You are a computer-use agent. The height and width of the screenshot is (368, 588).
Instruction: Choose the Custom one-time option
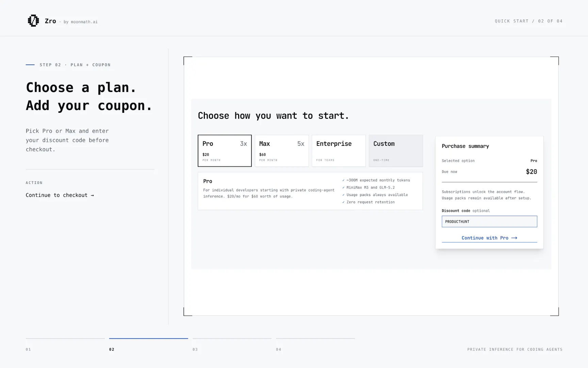(396, 151)
